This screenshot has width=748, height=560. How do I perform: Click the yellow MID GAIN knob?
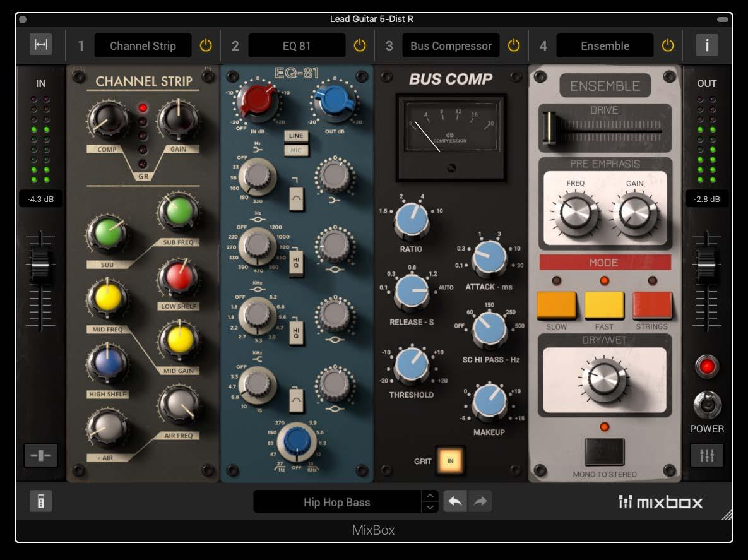[x=179, y=340]
